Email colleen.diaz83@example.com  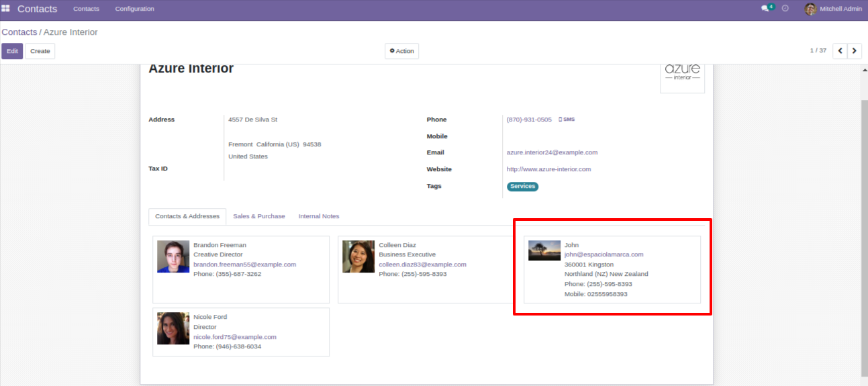pos(422,264)
